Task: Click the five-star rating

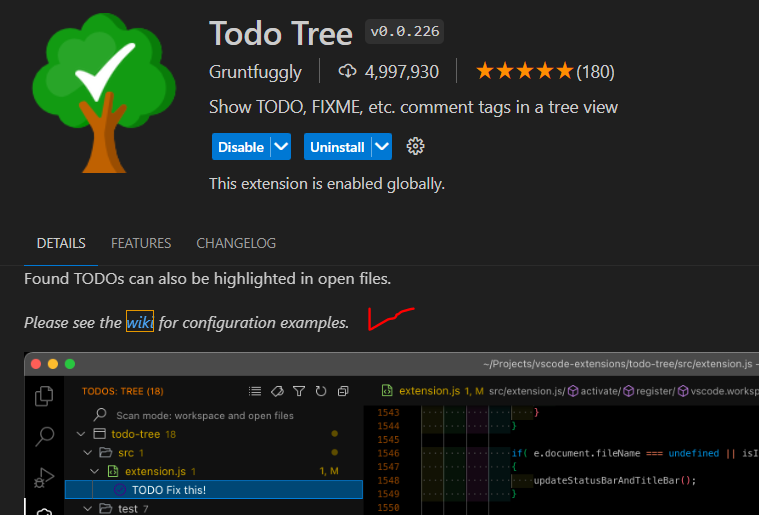Action: 525,72
